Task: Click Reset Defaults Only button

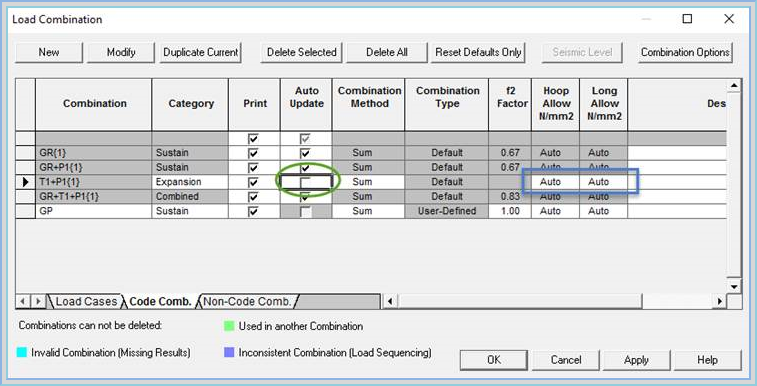Action: (x=478, y=52)
